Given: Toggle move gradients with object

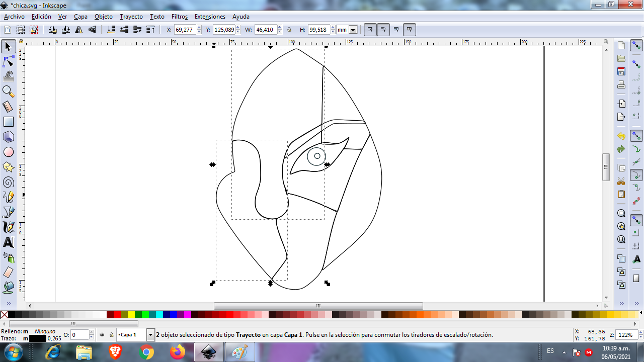Looking at the screenshot, I should (396, 30).
